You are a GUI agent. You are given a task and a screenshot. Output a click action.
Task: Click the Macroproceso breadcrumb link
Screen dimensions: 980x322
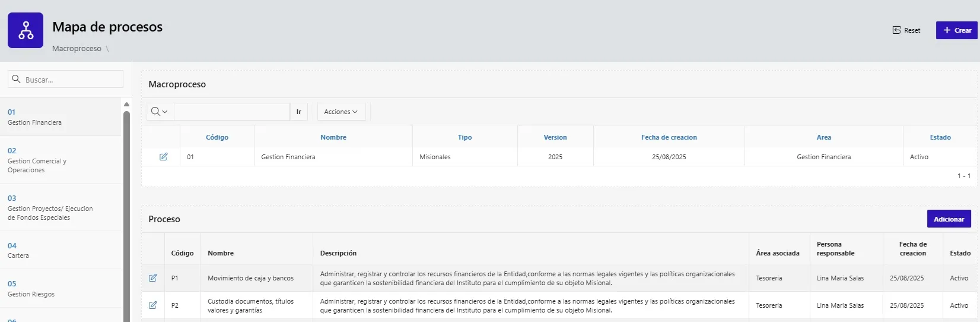tap(77, 49)
